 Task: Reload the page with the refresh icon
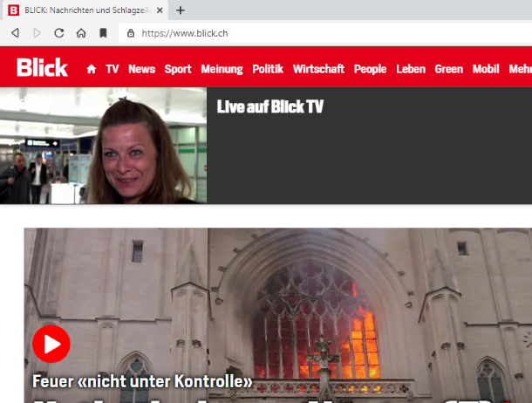(x=59, y=33)
